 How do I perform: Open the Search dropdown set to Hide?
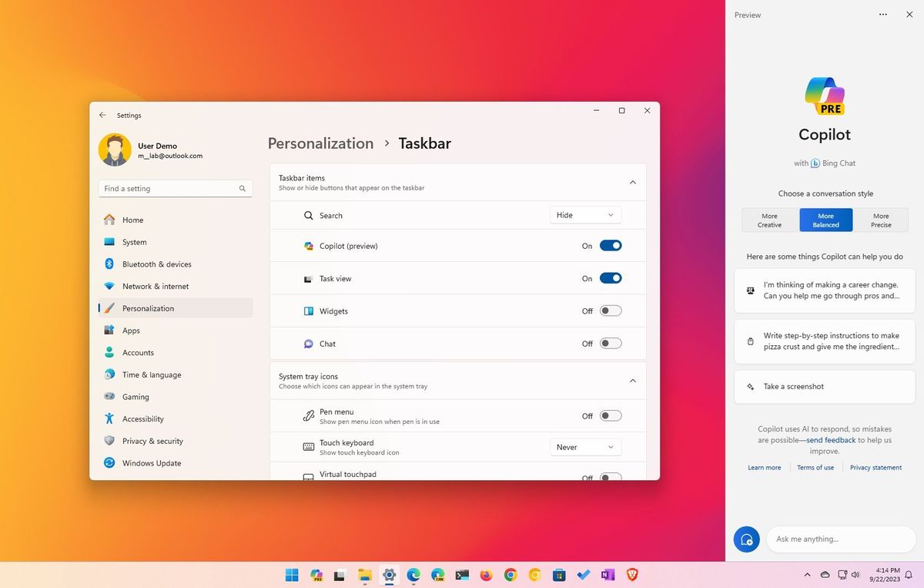[x=585, y=215]
